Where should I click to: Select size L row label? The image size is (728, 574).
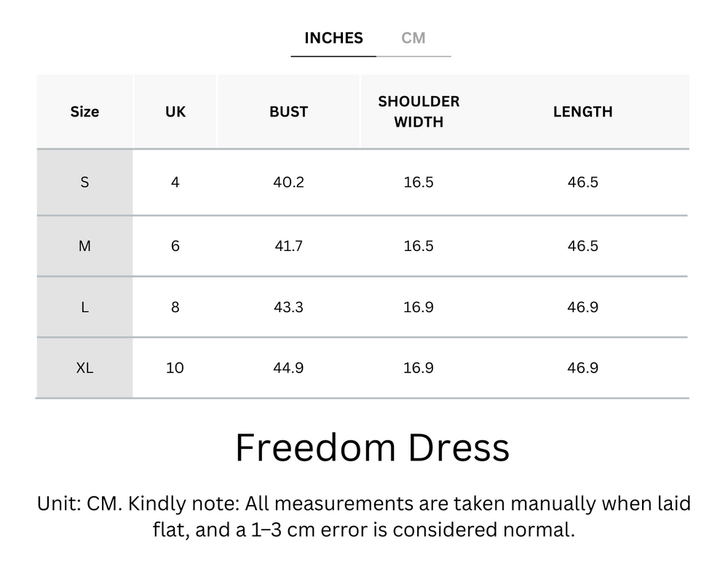coord(84,307)
